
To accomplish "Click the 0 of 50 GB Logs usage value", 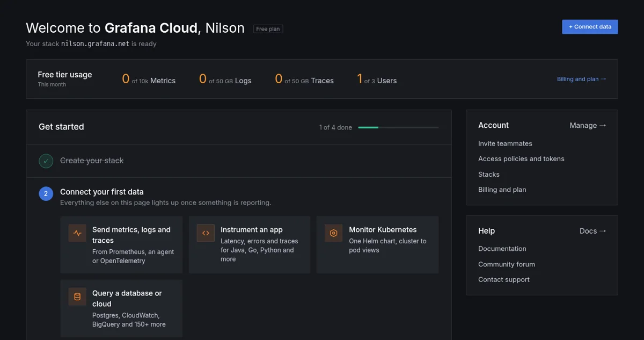I will [225, 79].
